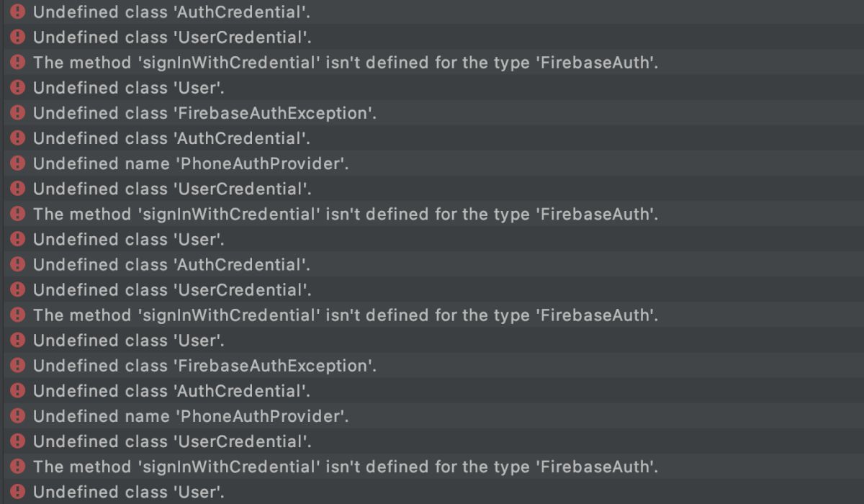
Task: Select second Undefined class 'UserCredential' error text
Action: point(171,189)
